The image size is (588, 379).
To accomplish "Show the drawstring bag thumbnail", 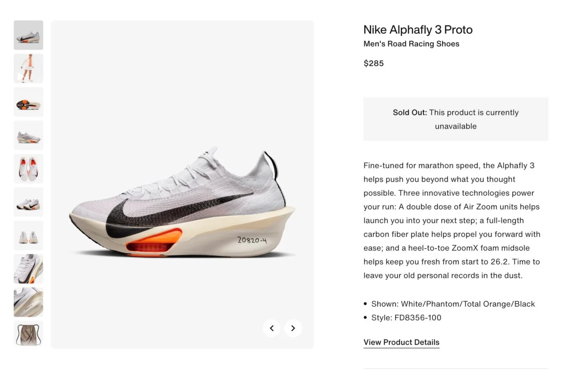I will pyautogui.click(x=28, y=335).
